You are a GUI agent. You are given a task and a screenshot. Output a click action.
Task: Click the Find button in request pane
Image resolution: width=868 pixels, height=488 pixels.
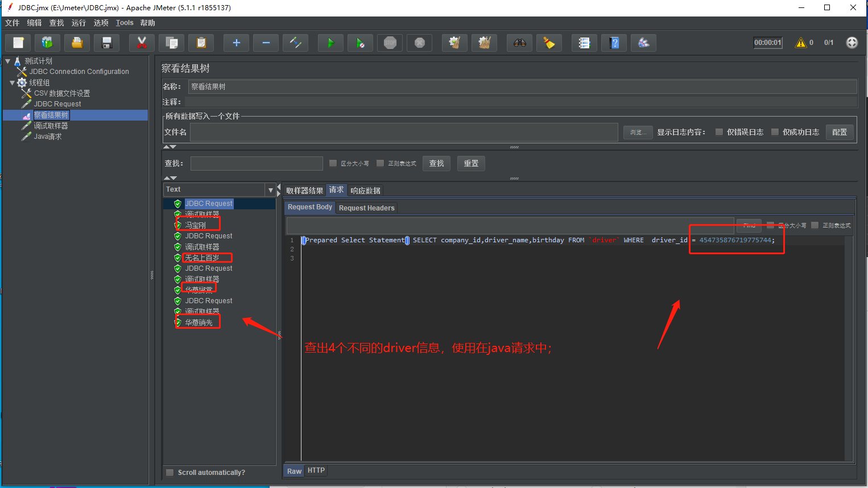(749, 225)
